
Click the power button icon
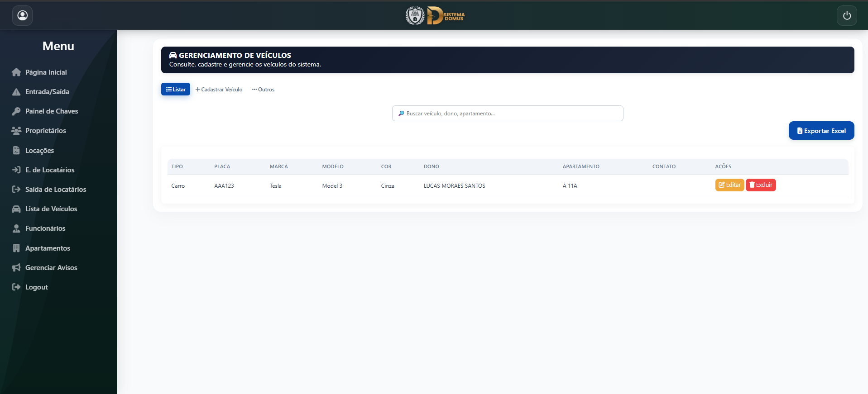847,16
